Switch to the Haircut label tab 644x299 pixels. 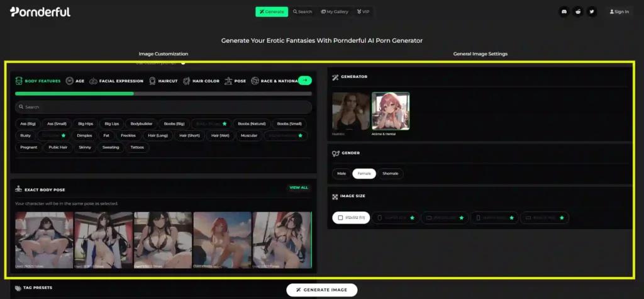(168, 81)
